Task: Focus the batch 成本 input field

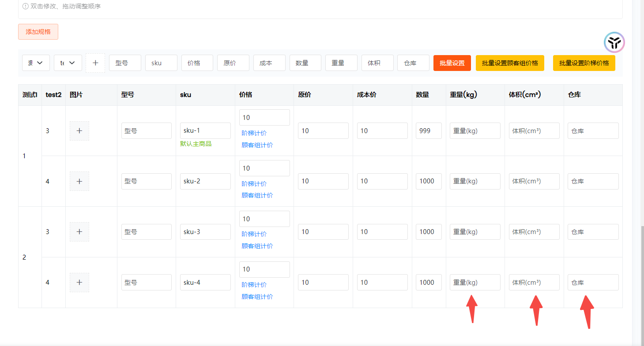Action: pos(269,63)
